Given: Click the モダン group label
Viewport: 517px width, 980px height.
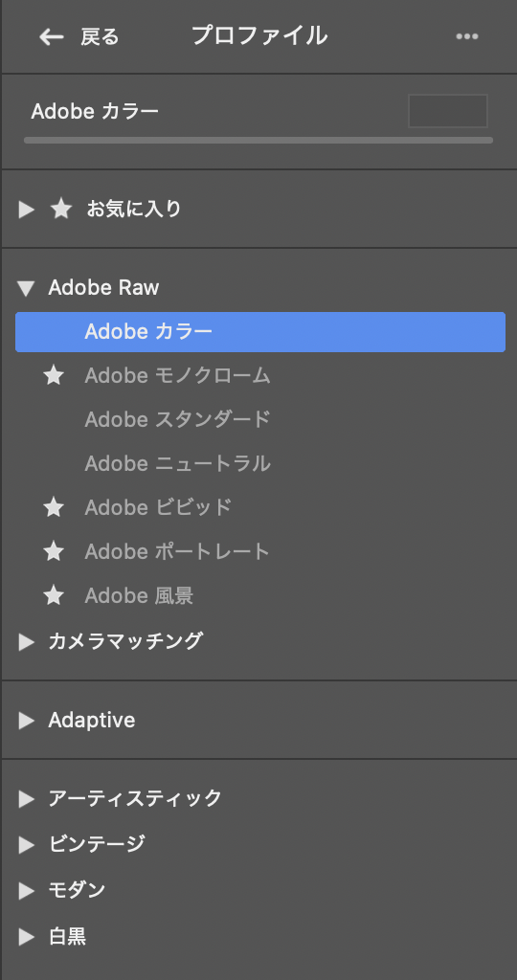Looking at the screenshot, I should 77,890.
